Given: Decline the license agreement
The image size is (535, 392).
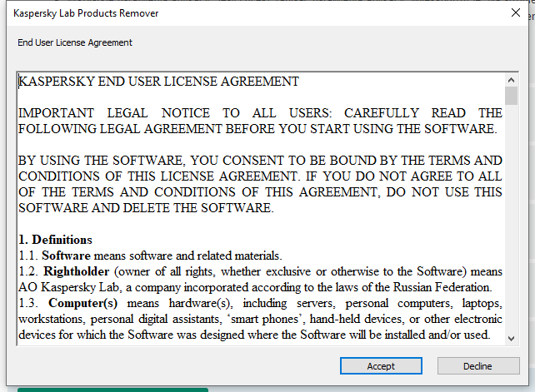Looking at the screenshot, I should tap(478, 365).
